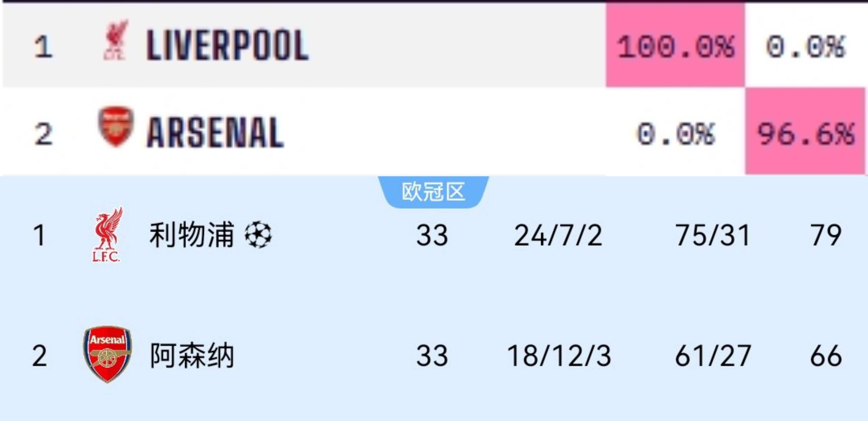Viewport: 868px width, 421px height.
Task: Select the 欧冠区 zone tab label
Action: (x=433, y=192)
